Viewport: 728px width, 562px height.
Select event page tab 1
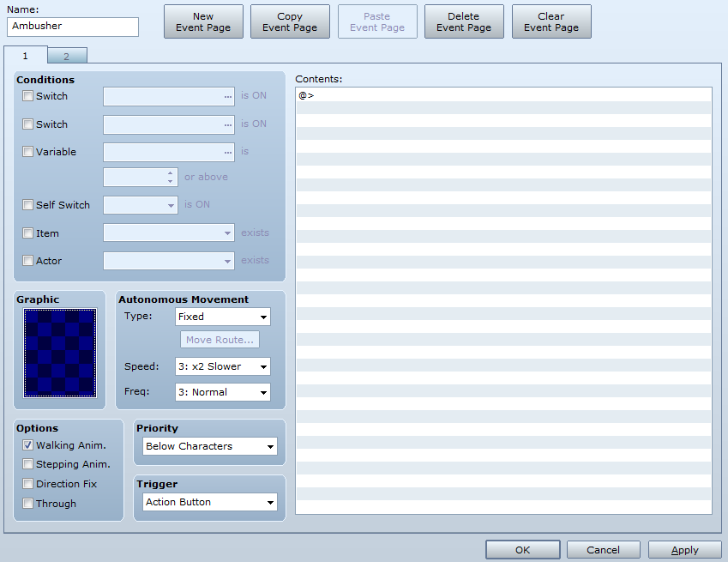(25, 56)
